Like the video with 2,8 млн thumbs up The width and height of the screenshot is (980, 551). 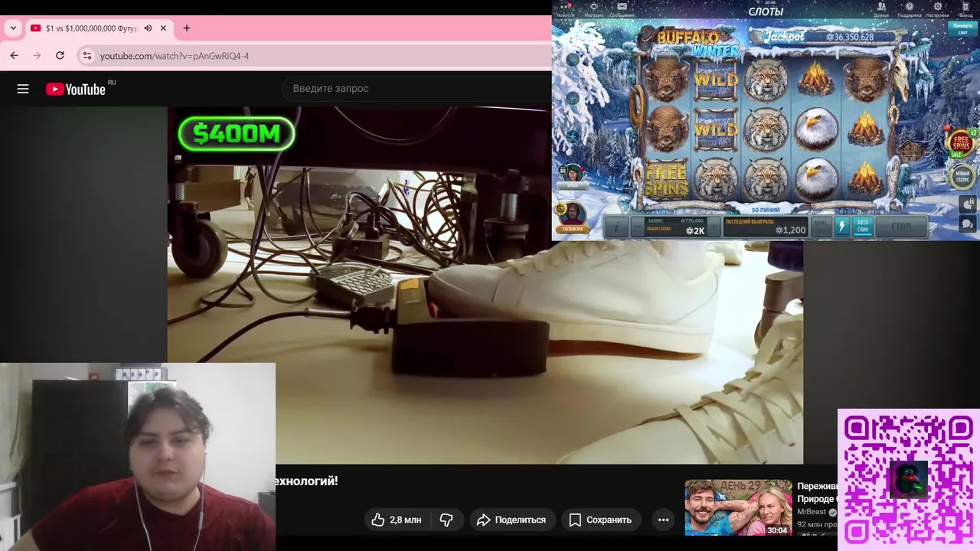[x=397, y=520]
